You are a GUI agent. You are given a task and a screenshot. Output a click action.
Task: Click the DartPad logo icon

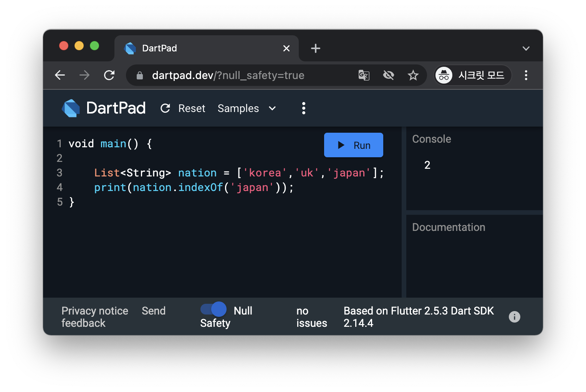coord(71,108)
